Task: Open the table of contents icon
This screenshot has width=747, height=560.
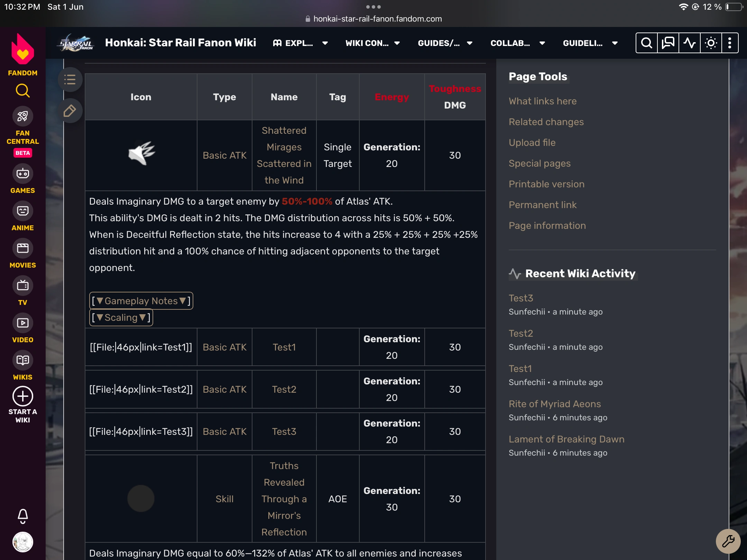Action: point(70,80)
